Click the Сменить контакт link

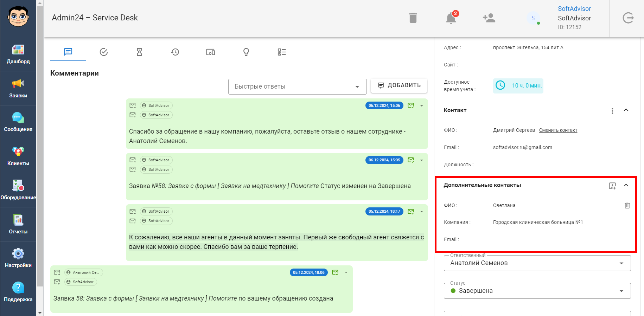[x=558, y=130]
